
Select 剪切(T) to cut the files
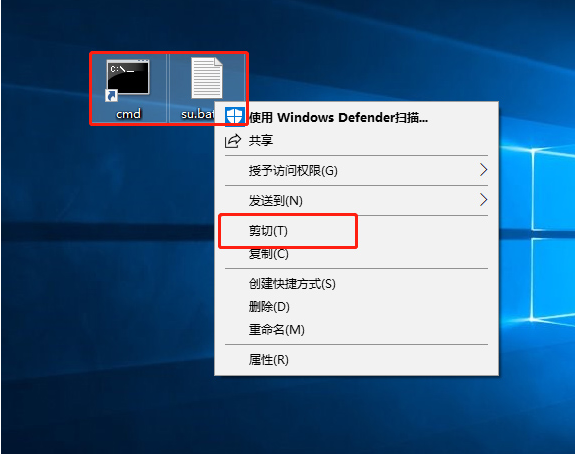[x=356, y=231]
